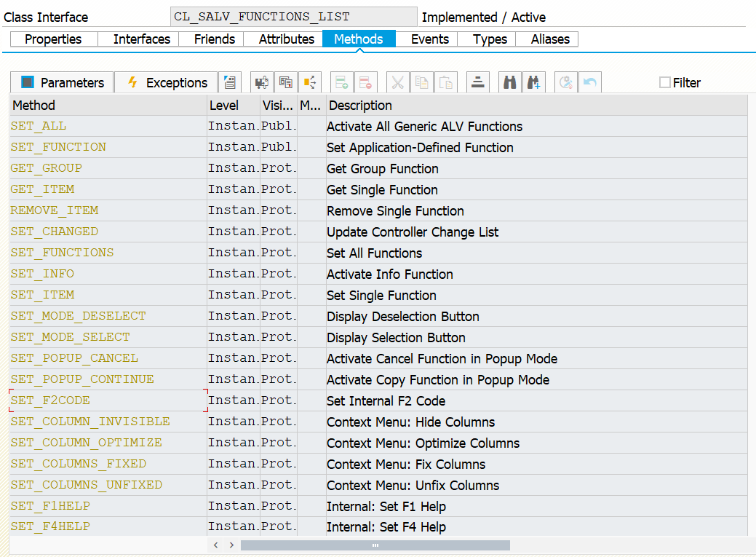Select the SET_F4HELP method cell
Screen dimensions: 756x557
click(x=108, y=526)
